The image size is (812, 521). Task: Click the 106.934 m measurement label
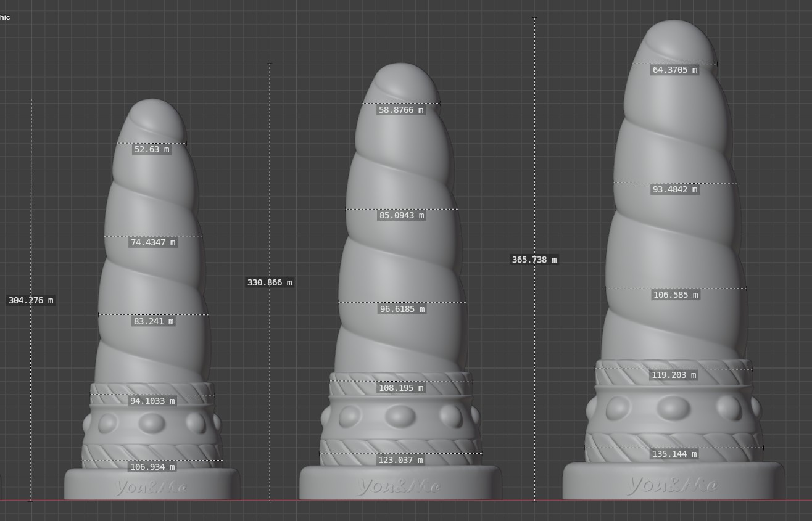152,467
